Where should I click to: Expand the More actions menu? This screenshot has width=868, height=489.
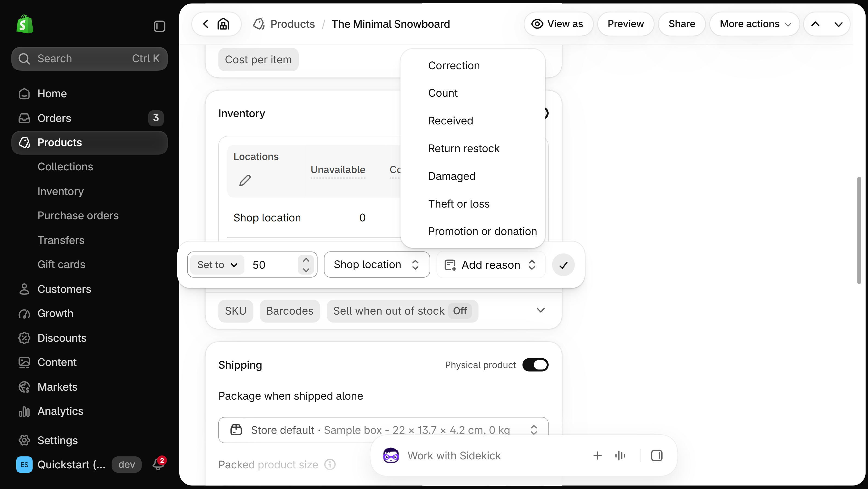pyautogui.click(x=754, y=24)
